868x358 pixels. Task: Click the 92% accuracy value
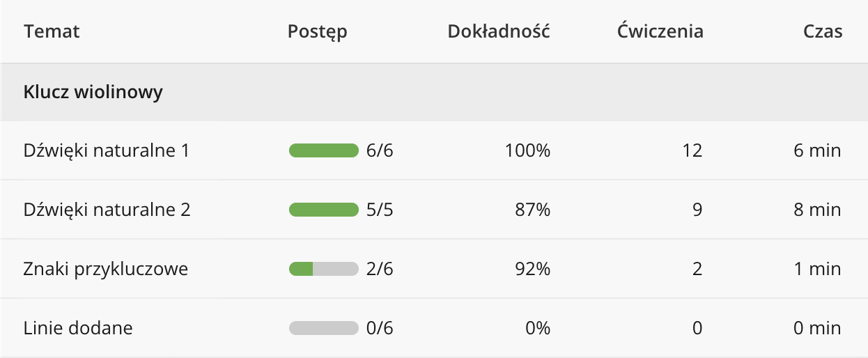coord(532,269)
